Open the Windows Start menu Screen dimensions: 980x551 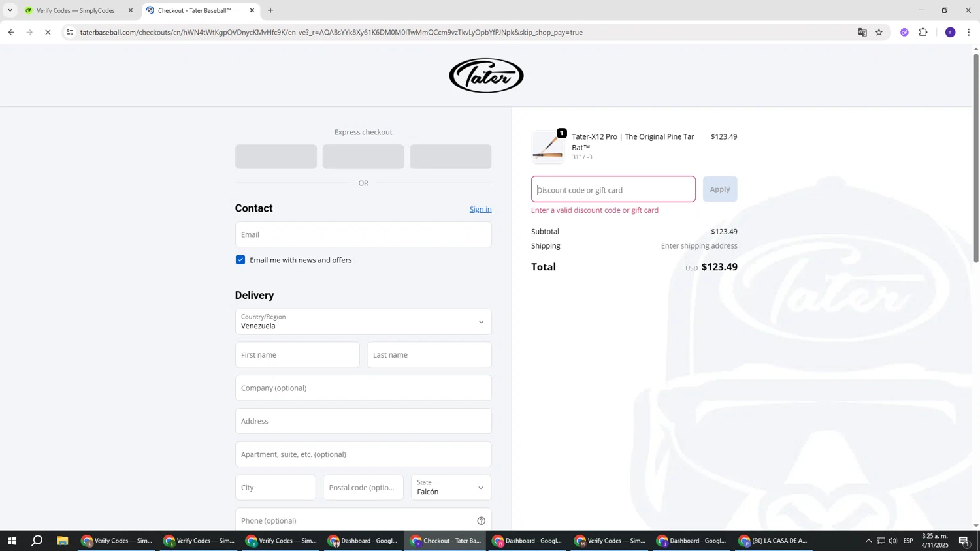12,541
